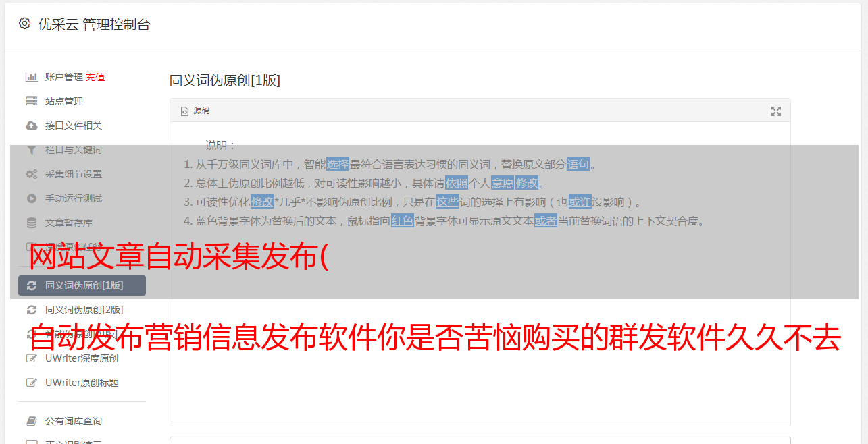This screenshot has width=868, height=444.
Task: Click the highlighted word 红色
Action: (x=403, y=221)
